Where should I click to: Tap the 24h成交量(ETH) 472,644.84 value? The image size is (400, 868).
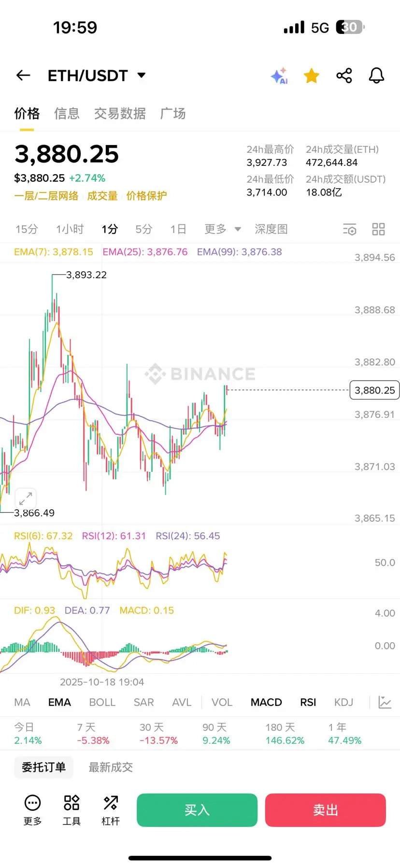pyautogui.click(x=331, y=162)
